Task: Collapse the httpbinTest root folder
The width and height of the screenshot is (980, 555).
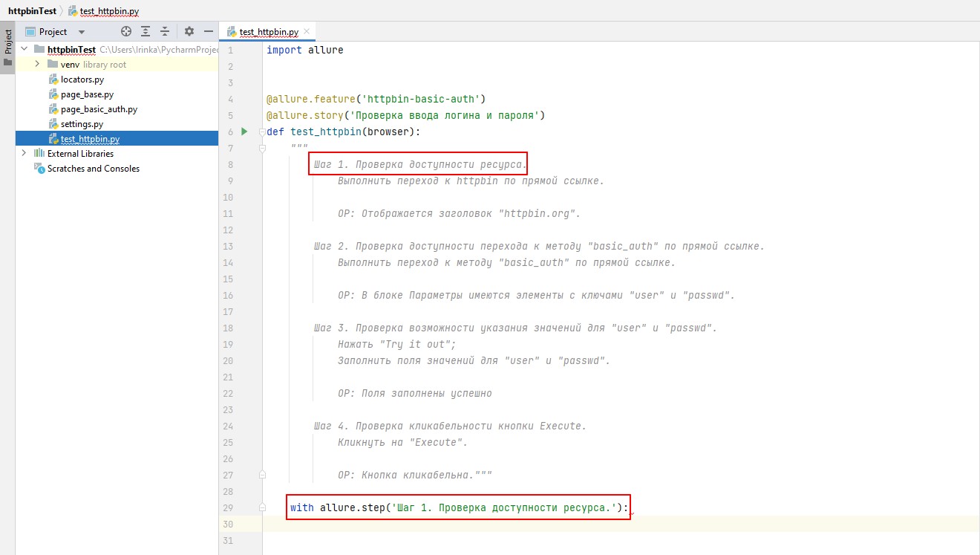Action: tap(24, 49)
